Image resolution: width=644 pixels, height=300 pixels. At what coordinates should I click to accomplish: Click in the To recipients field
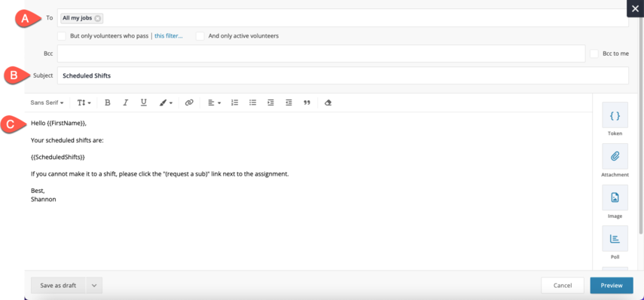point(343,18)
